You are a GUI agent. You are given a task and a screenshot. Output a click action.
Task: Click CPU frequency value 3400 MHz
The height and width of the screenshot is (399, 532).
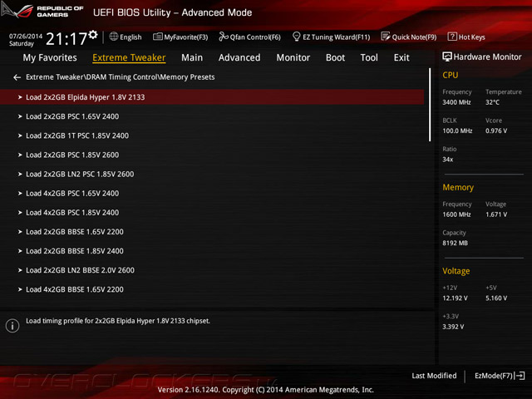(456, 102)
